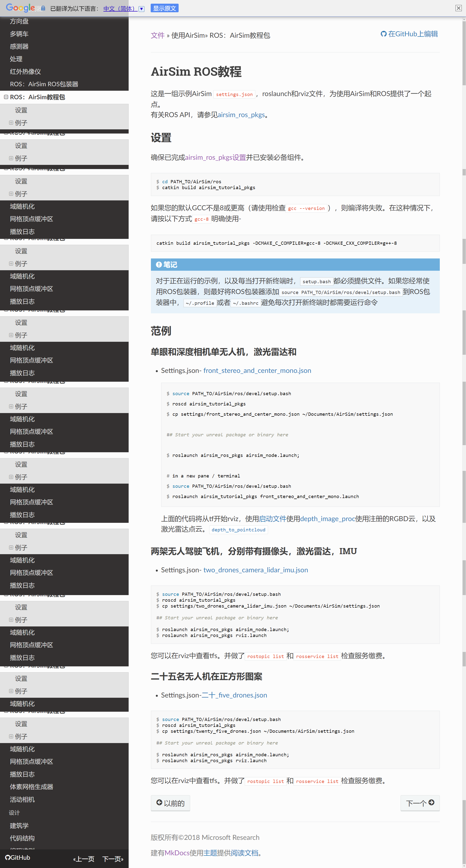The image size is (466, 868).
Task: Go to «上一页 in the sidebar footer
Action: 84,859
